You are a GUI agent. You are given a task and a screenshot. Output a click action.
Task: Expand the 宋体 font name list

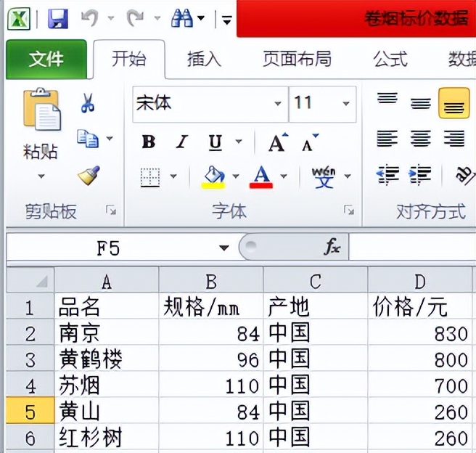(x=278, y=104)
